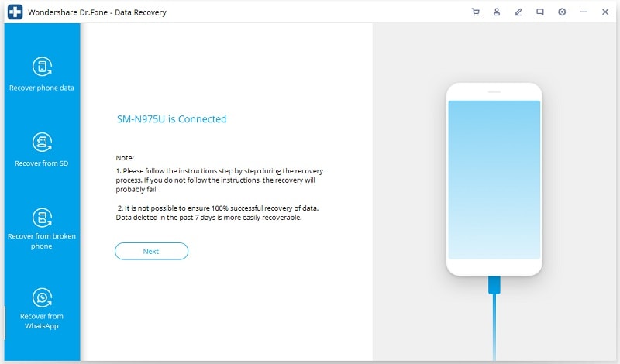Viewport: 620px width, 364px height.
Task: Click the 'Note:' label
Action: click(x=125, y=158)
